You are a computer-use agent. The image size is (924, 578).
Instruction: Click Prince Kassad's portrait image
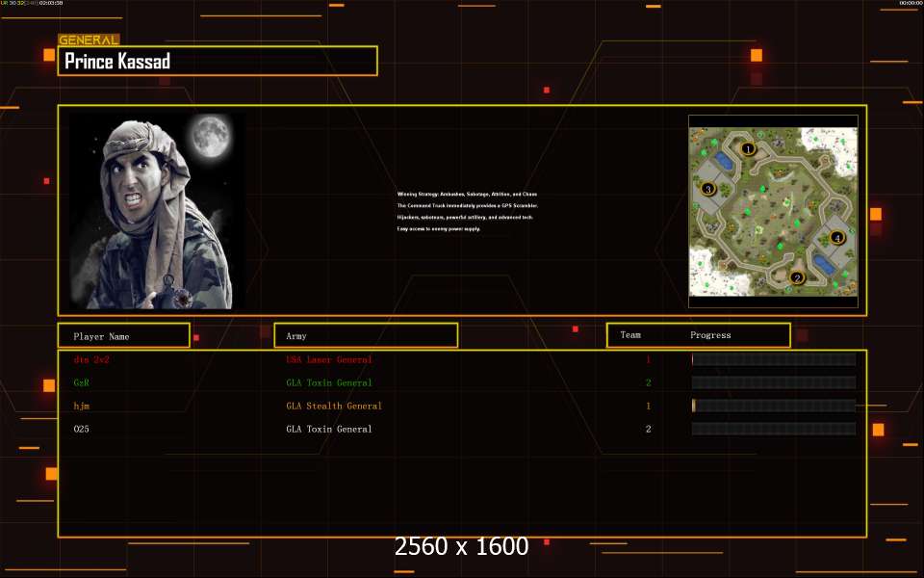157,211
